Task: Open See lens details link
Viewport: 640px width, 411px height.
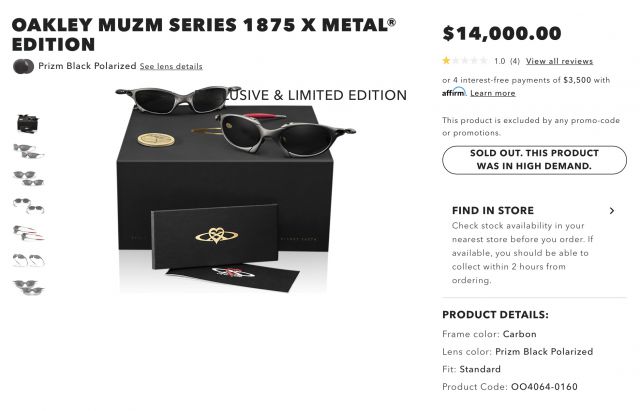Action: [171, 67]
